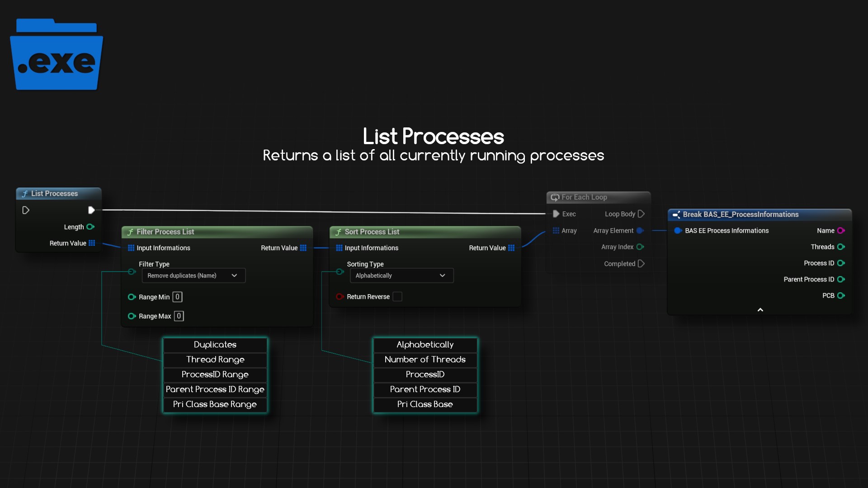This screenshot has width=868, height=488.
Task: Open the Filter Type dropdown
Action: coord(193,276)
